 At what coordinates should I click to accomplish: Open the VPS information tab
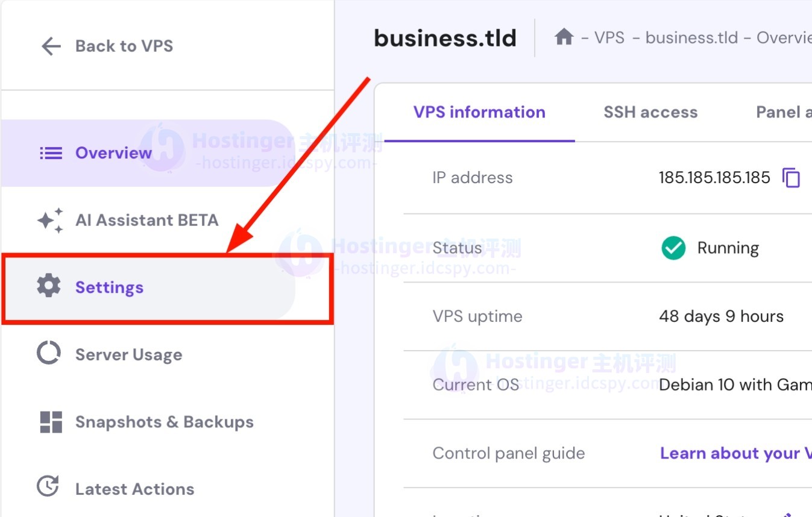pos(479,112)
